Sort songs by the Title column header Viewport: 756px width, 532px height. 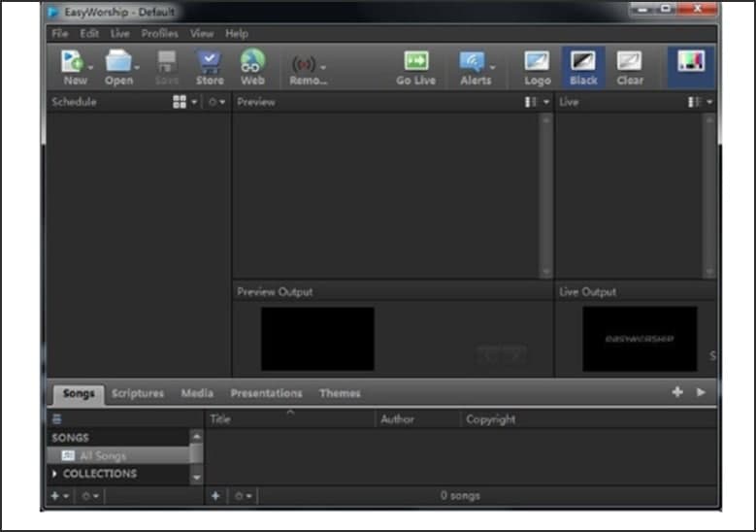click(221, 419)
